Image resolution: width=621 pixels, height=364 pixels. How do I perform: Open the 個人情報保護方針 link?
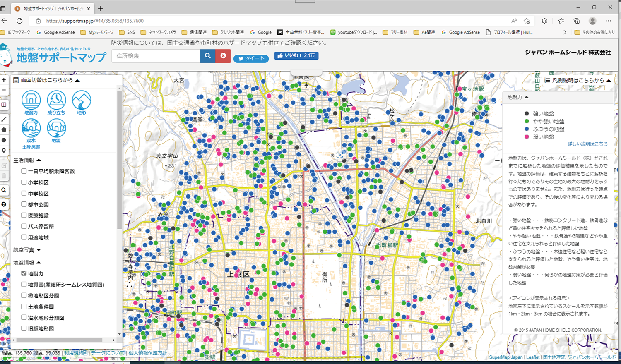[148, 353]
